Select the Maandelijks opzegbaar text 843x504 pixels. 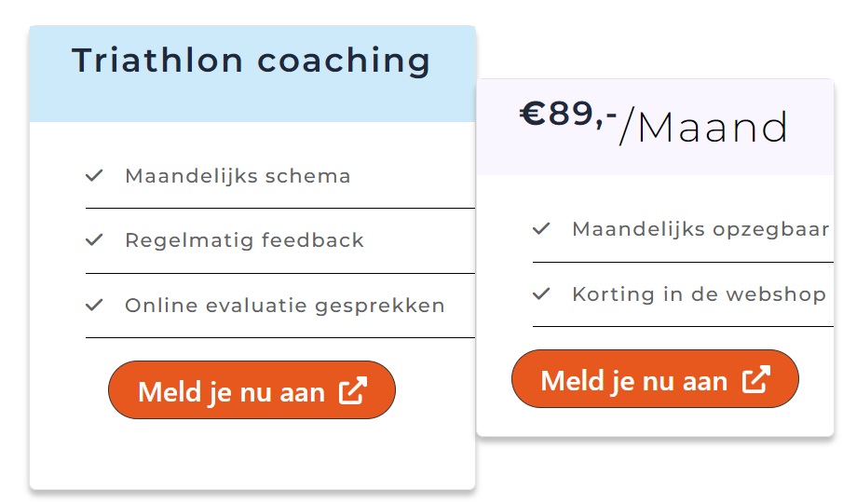[x=700, y=229]
